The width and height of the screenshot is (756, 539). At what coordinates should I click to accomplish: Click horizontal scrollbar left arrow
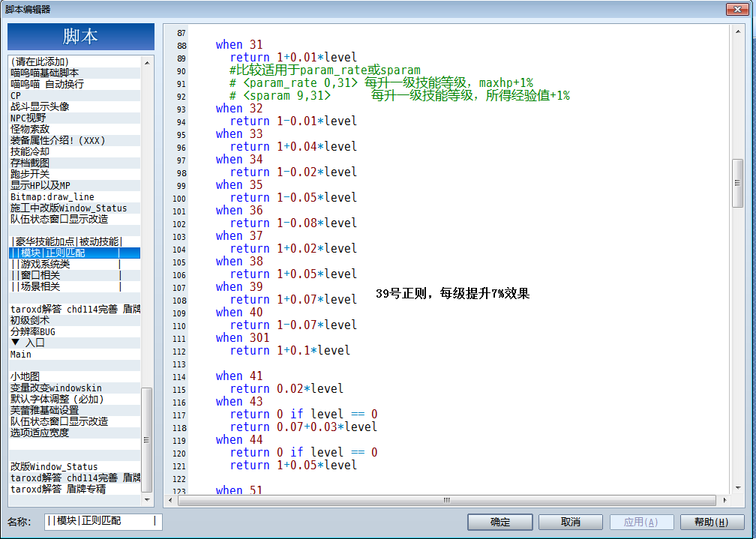(170, 500)
